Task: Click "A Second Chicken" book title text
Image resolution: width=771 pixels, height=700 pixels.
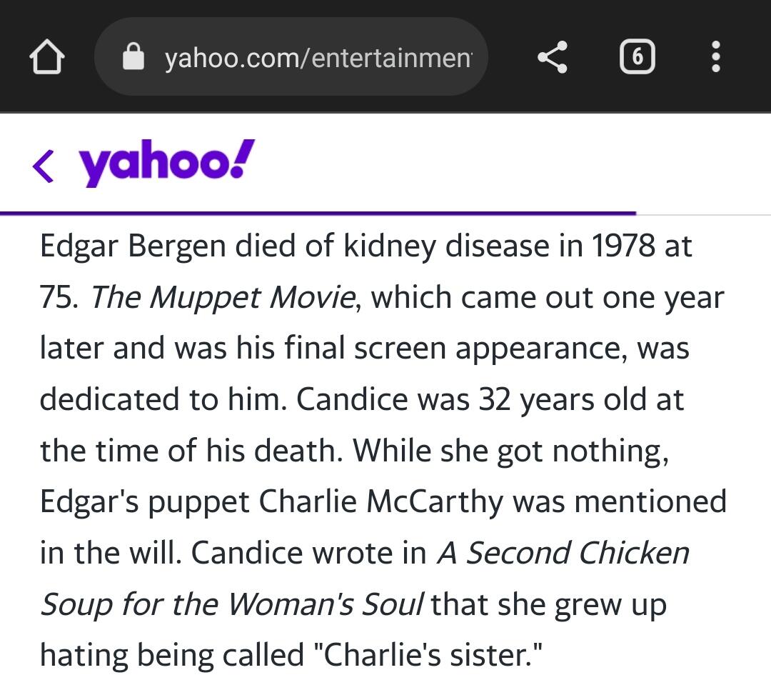Action: pyautogui.click(x=563, y=553)
